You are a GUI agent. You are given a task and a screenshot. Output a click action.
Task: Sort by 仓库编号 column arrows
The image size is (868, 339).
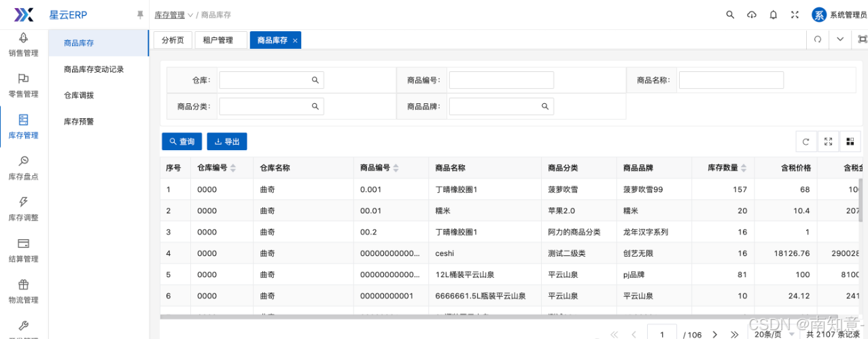tap(233, 168)
